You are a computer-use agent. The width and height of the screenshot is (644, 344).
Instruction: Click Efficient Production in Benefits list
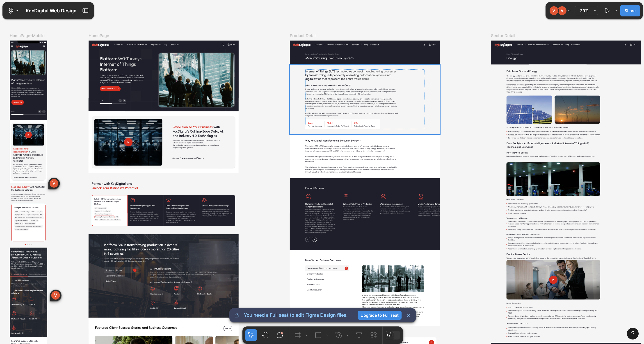pyautogui.click(x=315, y=274)
